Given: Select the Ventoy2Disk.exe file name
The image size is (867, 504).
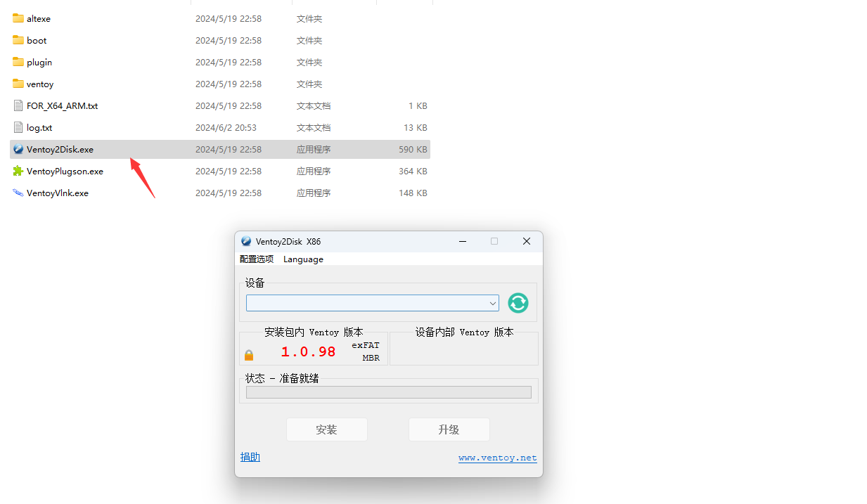Looking at the screenshot, I should (x=60, y=149).
